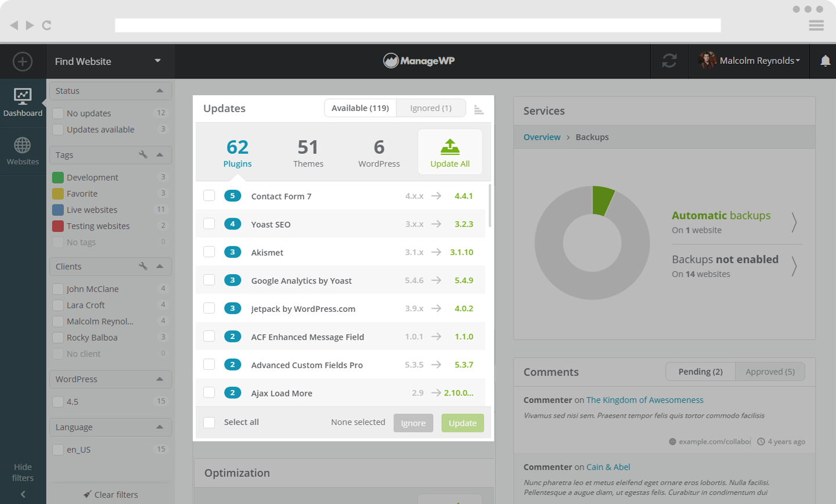This screenshot has width=836, height=504.
Task: Switch to Available (119) tab
Action: (360, 108)
